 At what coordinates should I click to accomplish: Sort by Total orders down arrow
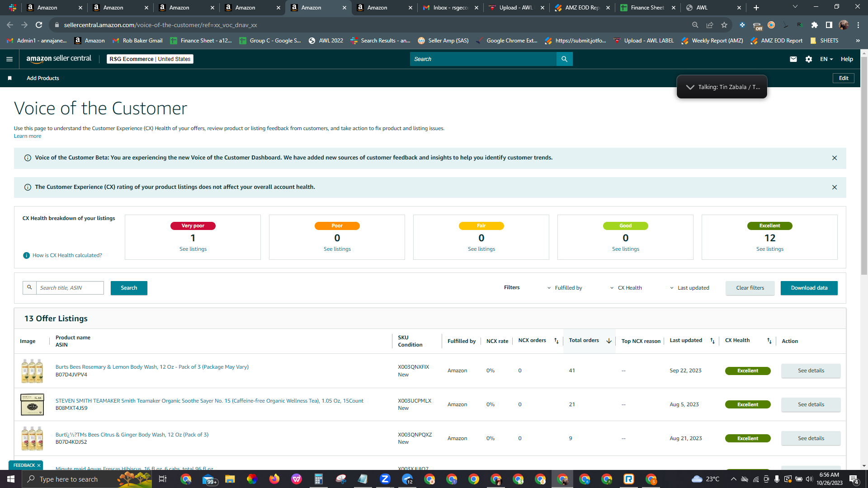609,341
